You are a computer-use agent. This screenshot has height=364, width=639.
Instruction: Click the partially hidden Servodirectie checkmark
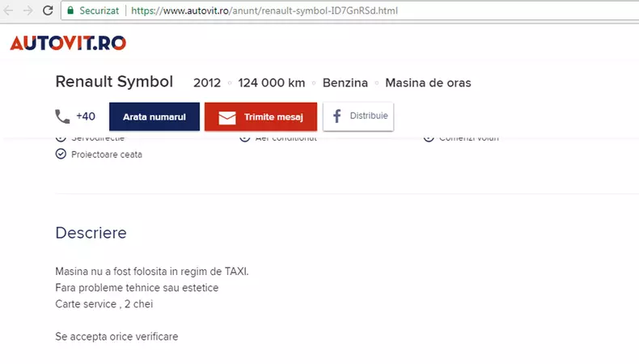coord(61,139)
